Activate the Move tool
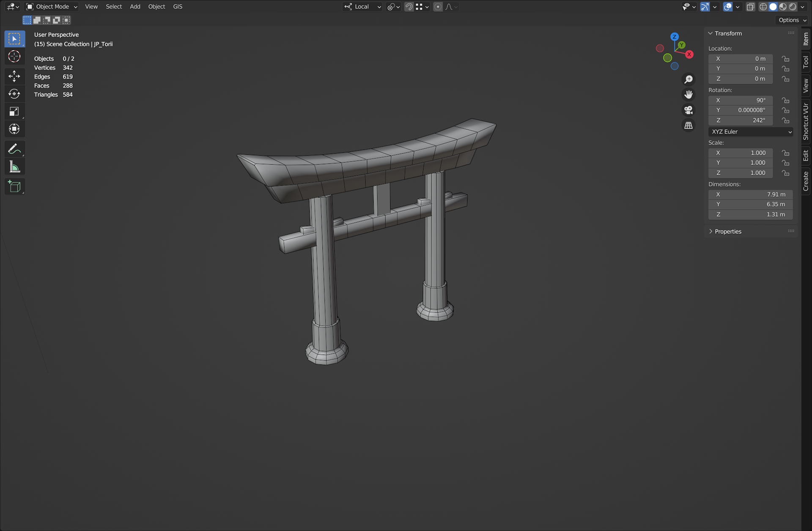This screenshot has width=812, height=531. point(14,76)
